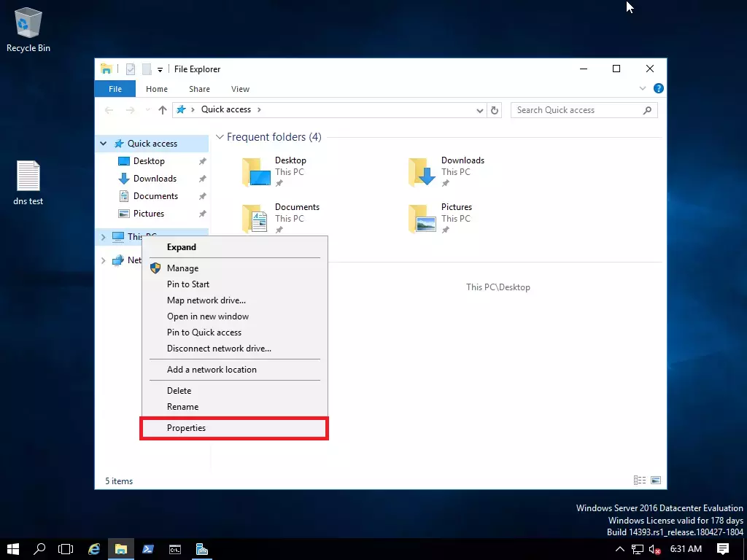Select Documents in the navigation pane
747x560 pixels.
pos(155,196)
